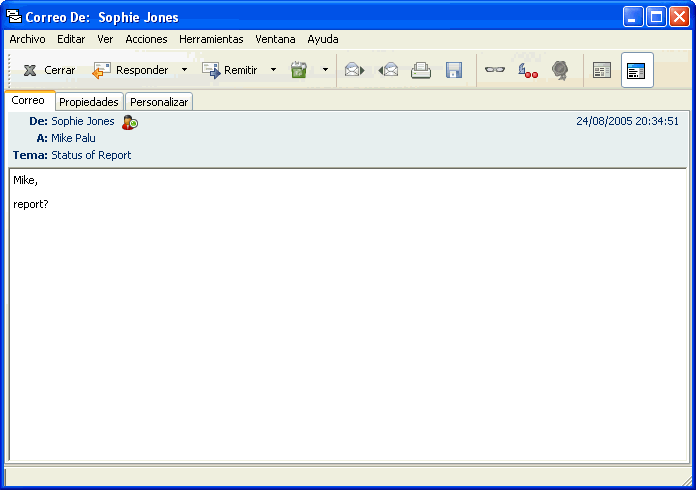
Task: Open the Responder dropdown arrow
Action: click(184, 70)
